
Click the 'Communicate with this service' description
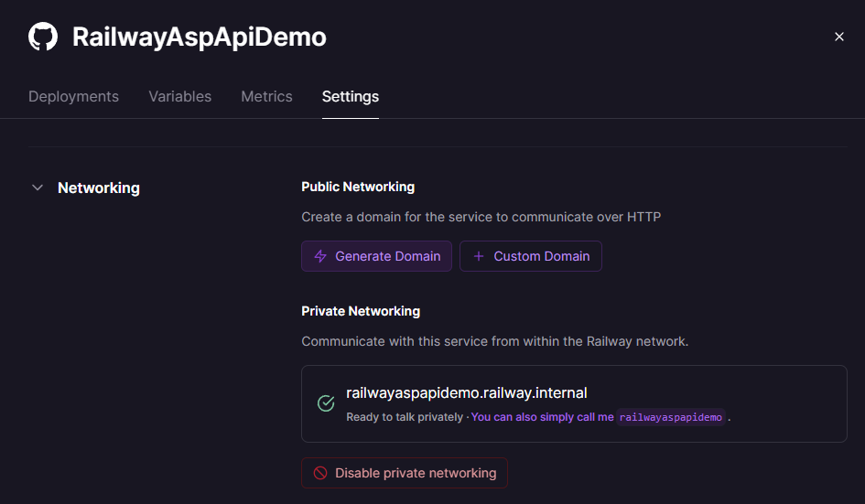point(495,341)
